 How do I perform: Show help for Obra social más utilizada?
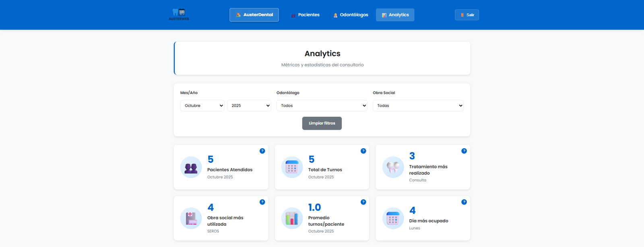click(x=262, y=202)
